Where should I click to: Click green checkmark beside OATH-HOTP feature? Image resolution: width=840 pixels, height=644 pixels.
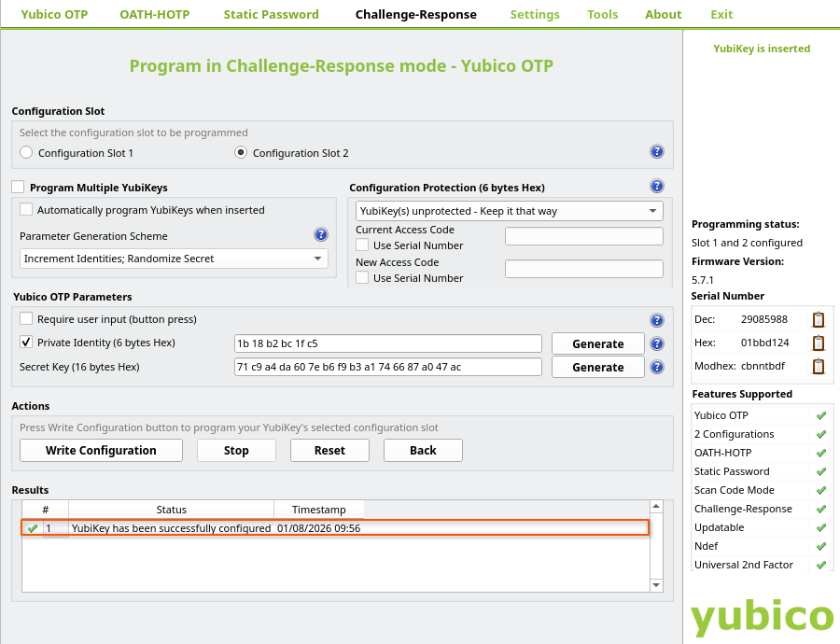820,454
